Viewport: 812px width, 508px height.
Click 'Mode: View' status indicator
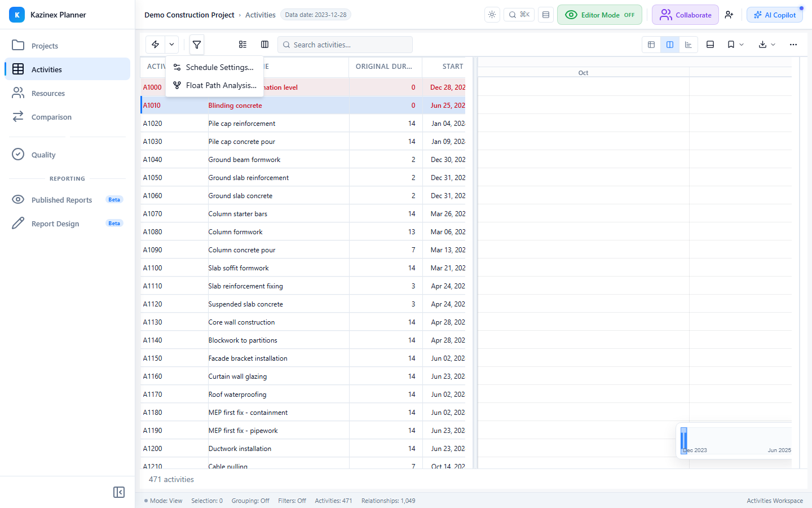(164, 501)
